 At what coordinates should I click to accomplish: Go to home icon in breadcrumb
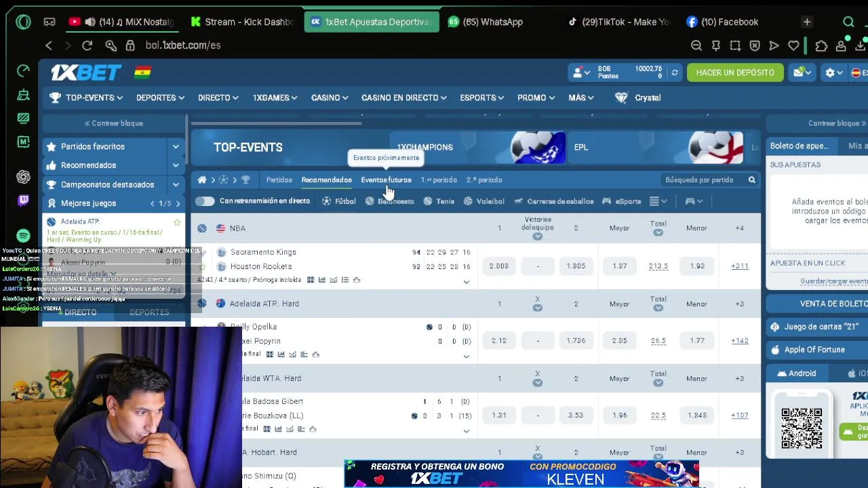tap(201, 180)
